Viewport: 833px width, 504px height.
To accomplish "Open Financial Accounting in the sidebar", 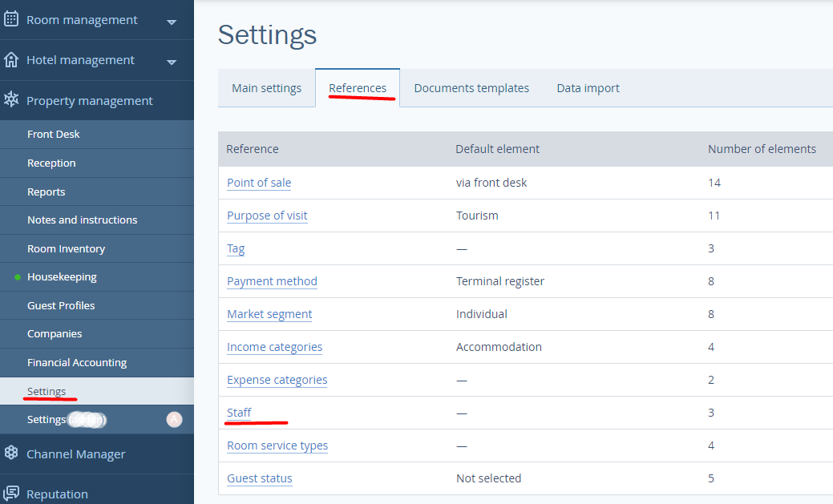I will (x=97, y=362).
